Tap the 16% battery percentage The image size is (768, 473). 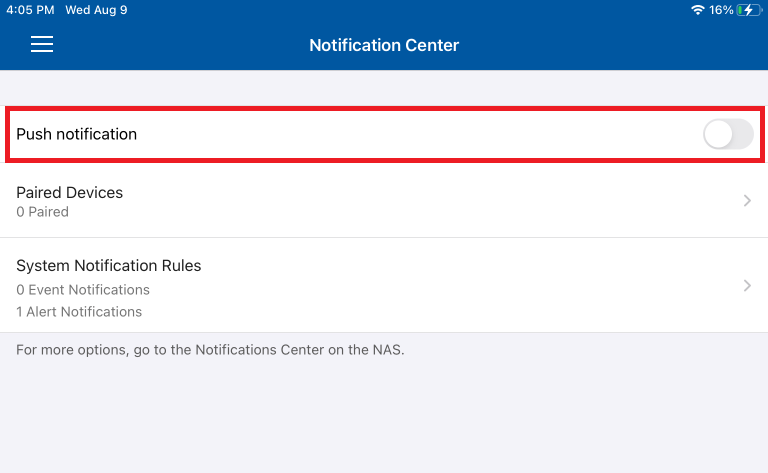(721, 10)
